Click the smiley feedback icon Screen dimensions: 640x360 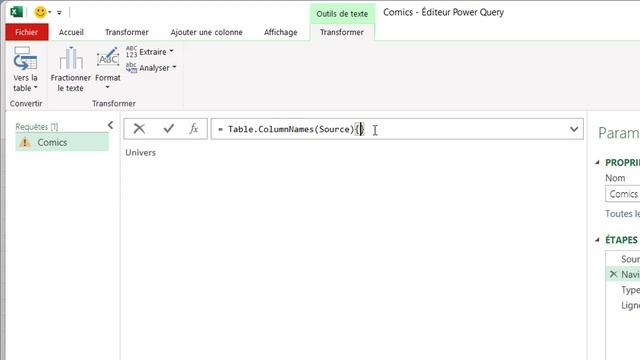[40, 12]
